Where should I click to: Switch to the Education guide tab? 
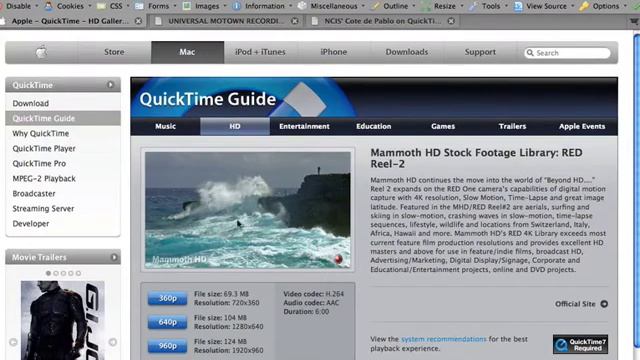(373, 127)
